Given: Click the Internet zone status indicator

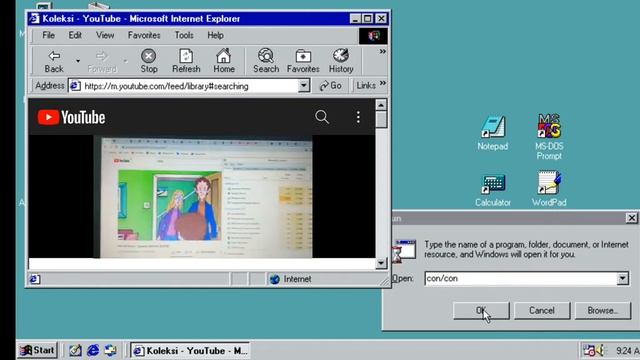Looking at the screenshot, I should [x=291, y=279].
